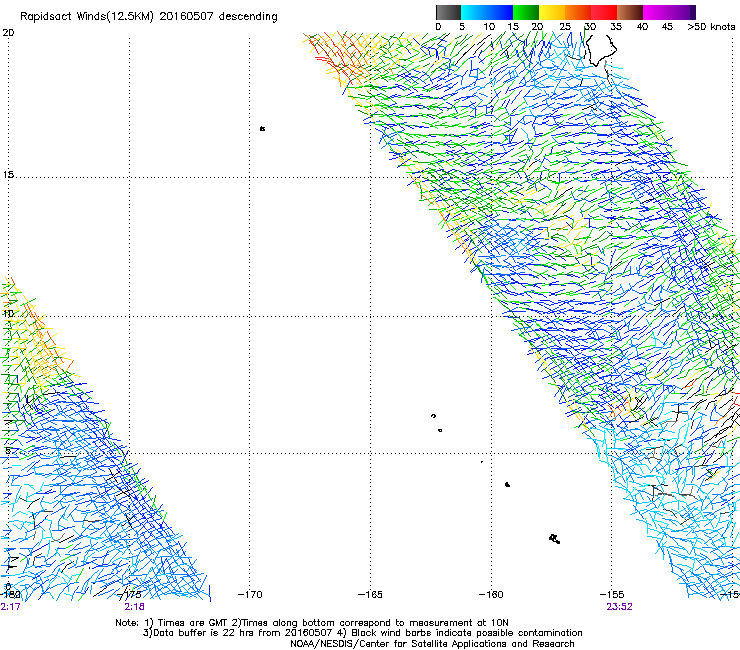Image resolution: width=740 pixels, height=650 pixels.
Task: Click the '2:17' swath time label
Action: coord(10,607)
